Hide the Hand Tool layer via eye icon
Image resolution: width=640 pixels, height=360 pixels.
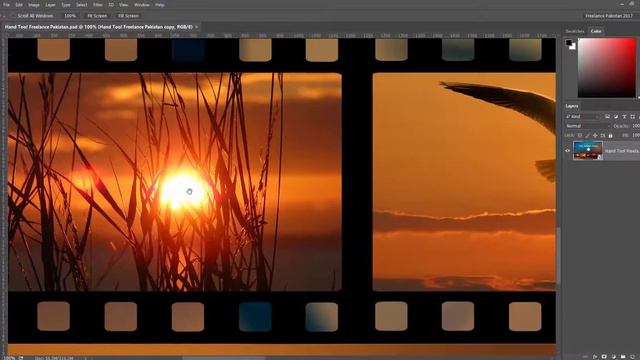click(567, 151)
